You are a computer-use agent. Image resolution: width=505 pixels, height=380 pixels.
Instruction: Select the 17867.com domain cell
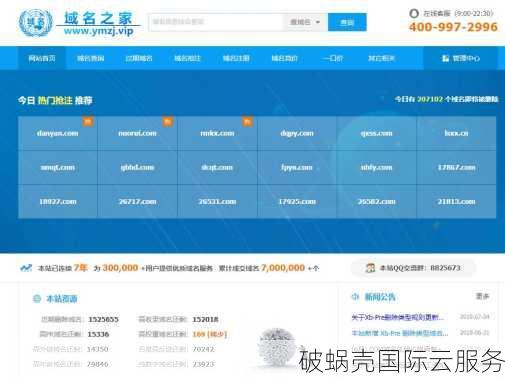456,167
